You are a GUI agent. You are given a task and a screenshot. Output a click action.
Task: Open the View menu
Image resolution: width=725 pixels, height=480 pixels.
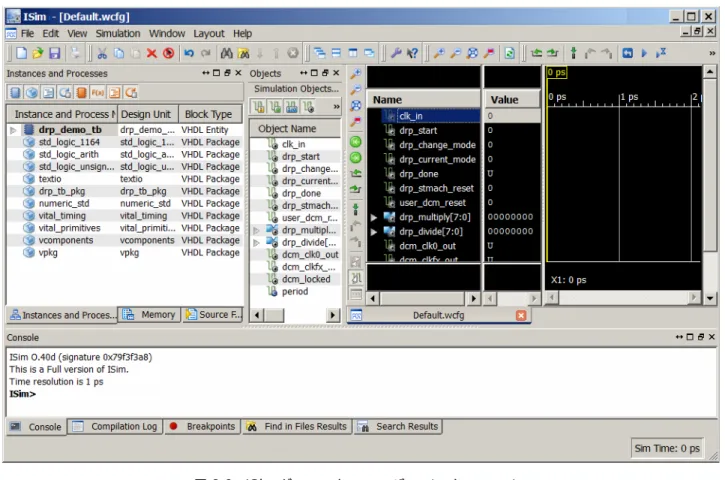(77, 34)
